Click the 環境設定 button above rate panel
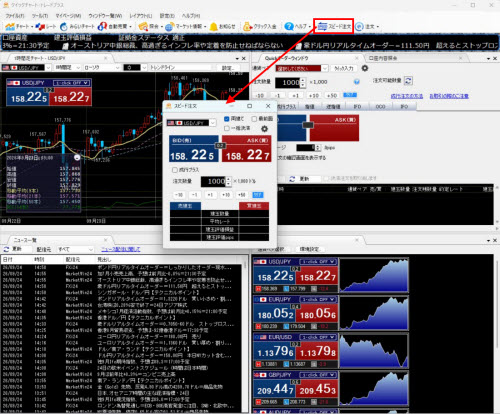This screenshot has width=500, height=414. (x=309, y=249)
